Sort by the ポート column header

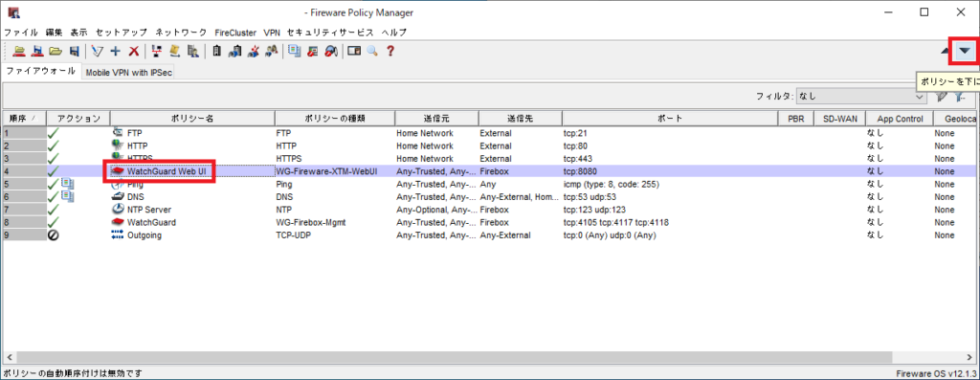coord(670,118)
